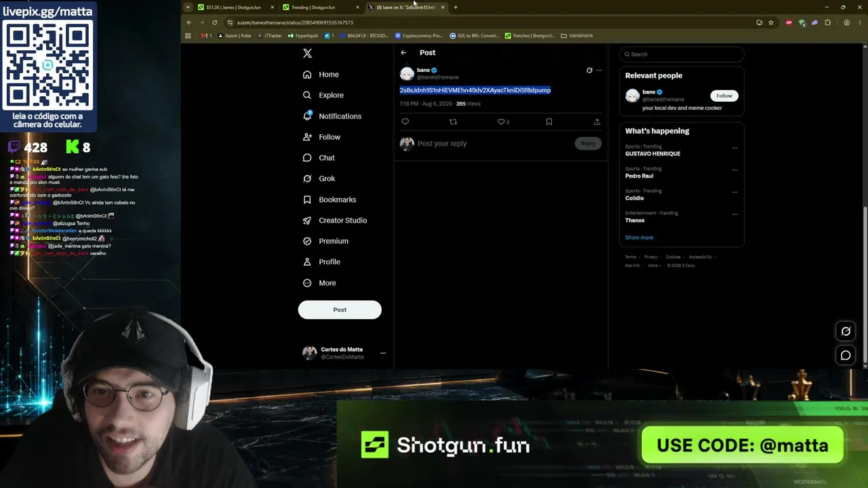Open the browser profile avatar icon

click(846, 22)
